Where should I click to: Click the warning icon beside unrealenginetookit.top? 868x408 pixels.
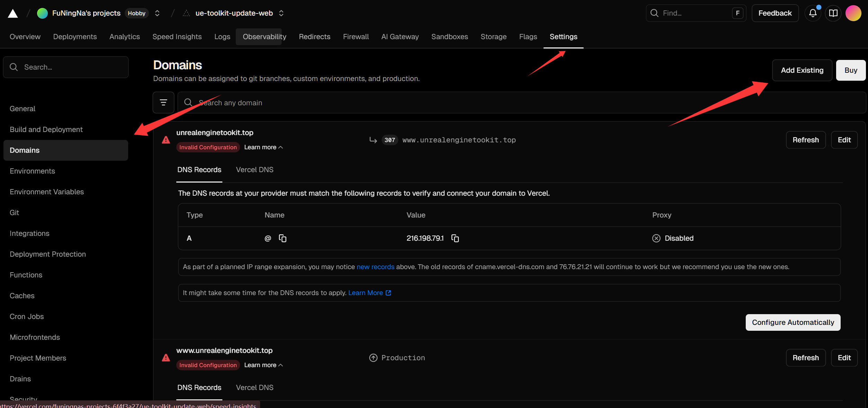click(x=166, y=140)
